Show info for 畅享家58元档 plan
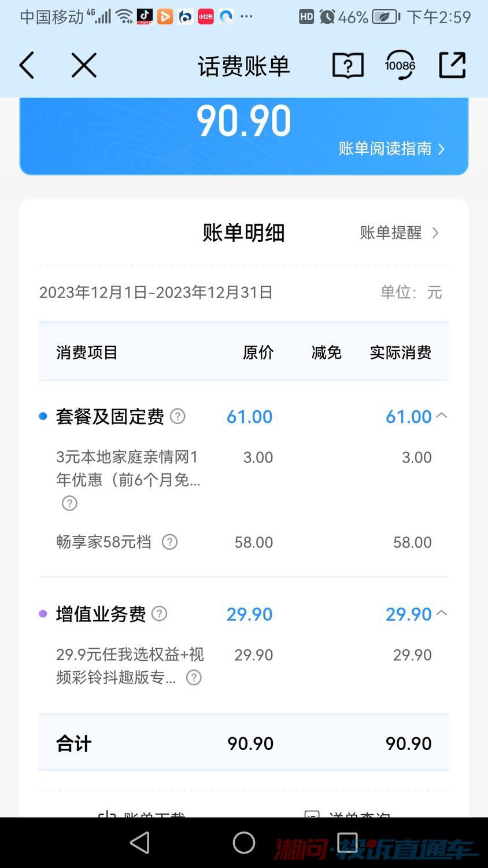 pyautogui.click(x=169, y=542)
